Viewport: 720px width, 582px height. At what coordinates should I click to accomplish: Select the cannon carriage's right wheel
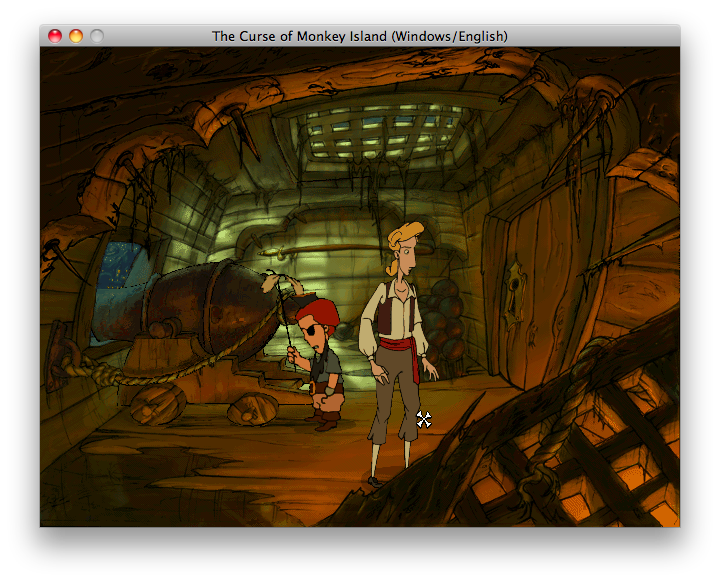pyautogui.click(x=252, y=410)
